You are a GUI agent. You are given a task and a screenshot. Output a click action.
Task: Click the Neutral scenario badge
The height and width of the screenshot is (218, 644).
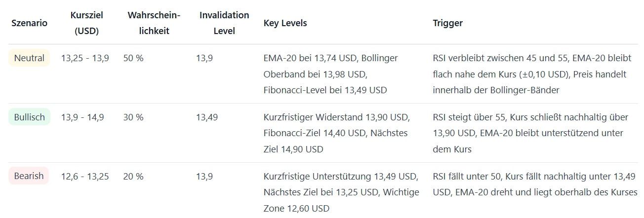click(x=29, y=58)
